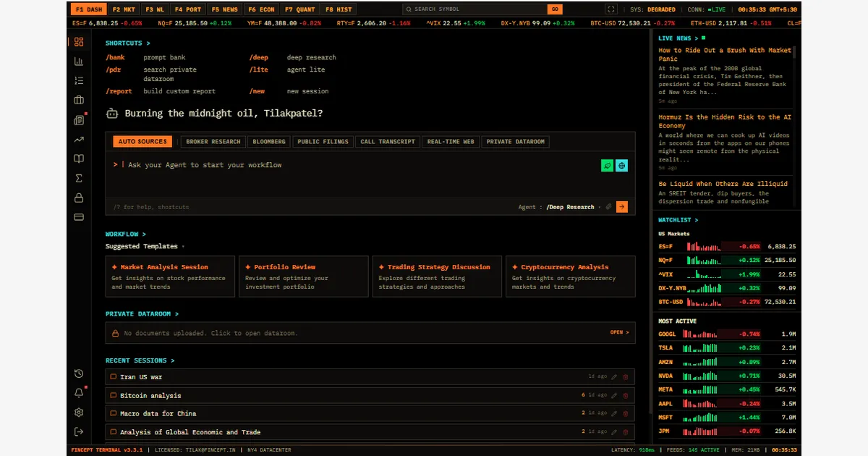Switch to the F5 NEWS tab

click(224, 9)
